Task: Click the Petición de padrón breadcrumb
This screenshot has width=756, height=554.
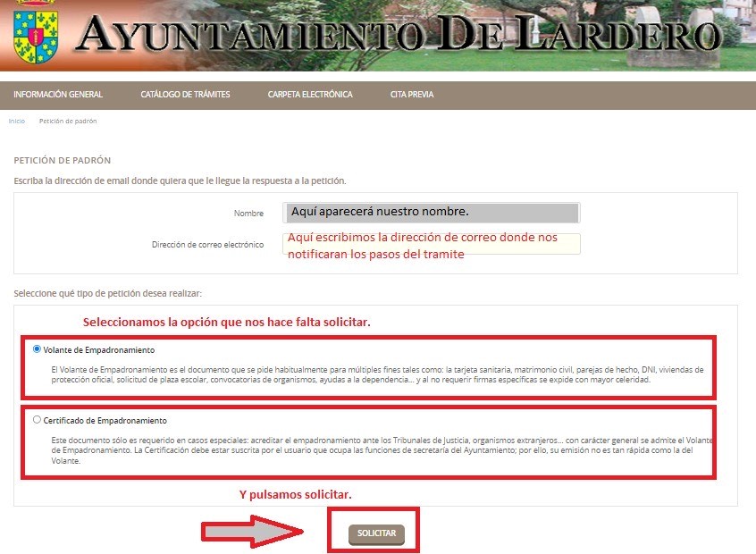Action: [68, 121]
